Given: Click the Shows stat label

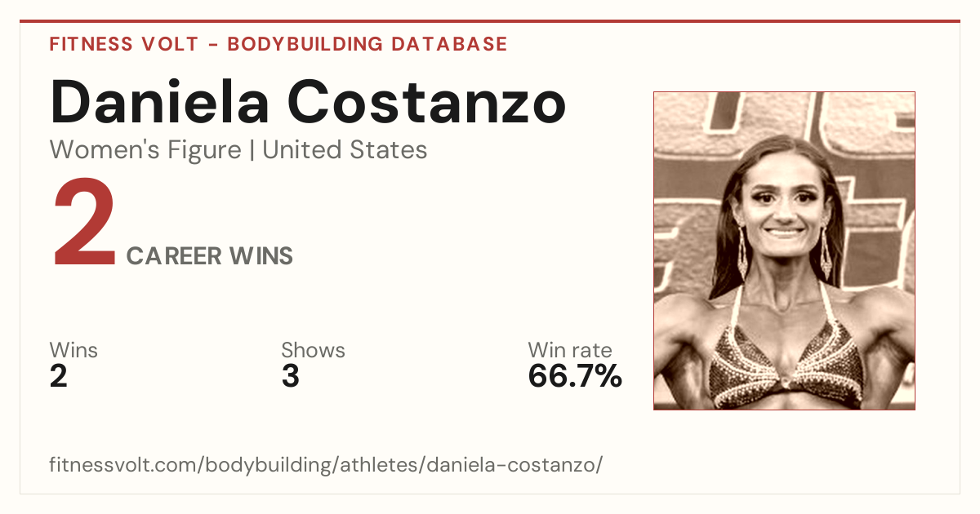Looking at the screenshot, I should coord(313,351).
